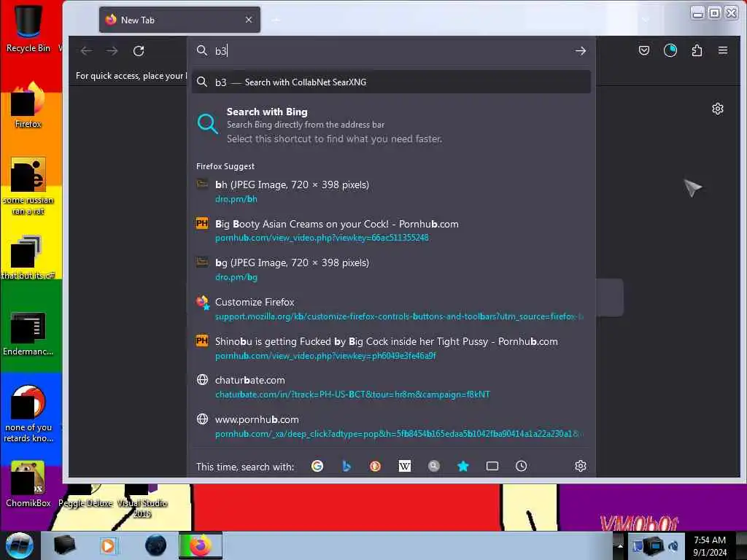Select the Firefox desktop shortcut
The height and width of the screenshot is (560, 747).
(28, 105)
